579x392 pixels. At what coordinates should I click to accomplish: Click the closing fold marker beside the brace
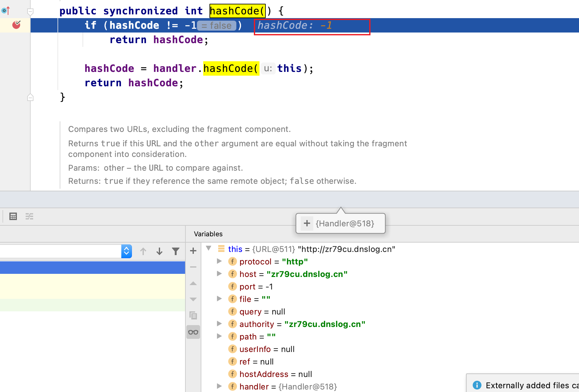pyautogui.click(x=30, y=97)
